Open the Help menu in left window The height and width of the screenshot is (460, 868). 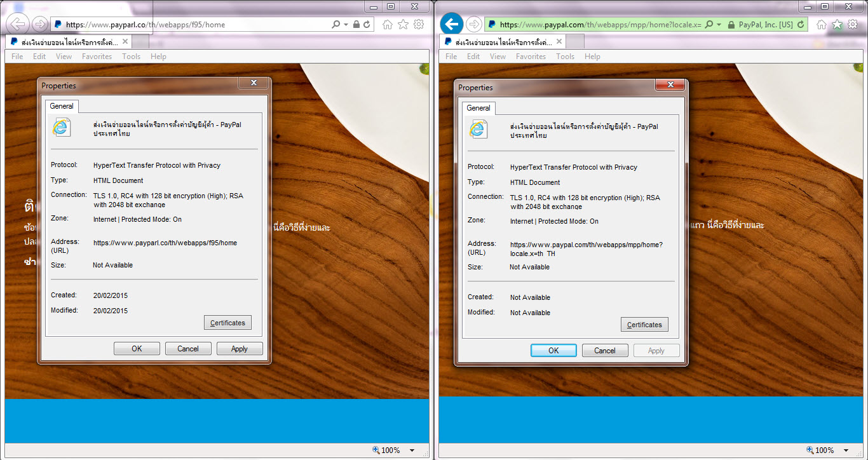coord(158,57)
